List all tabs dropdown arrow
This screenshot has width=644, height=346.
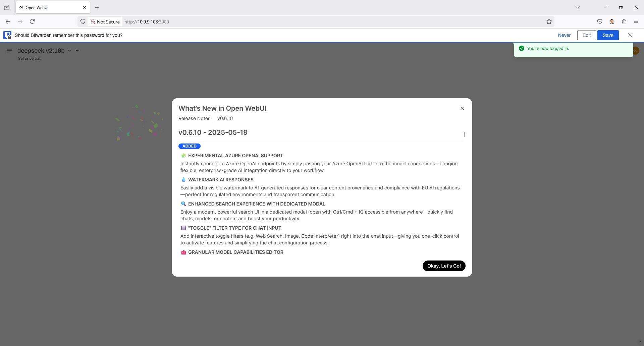coord(578,7)
